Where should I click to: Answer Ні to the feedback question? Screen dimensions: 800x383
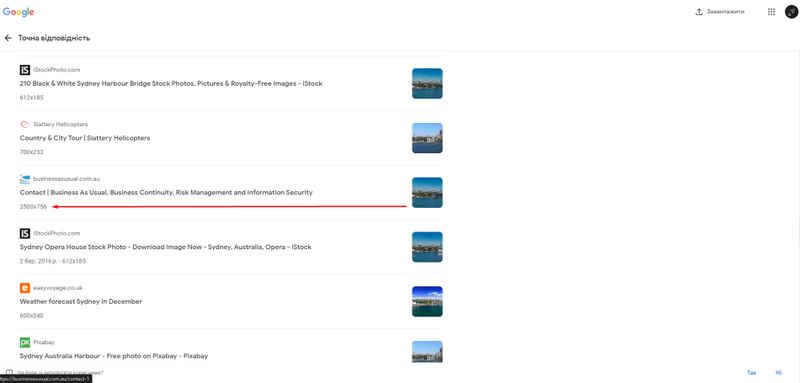[x=779, y=373]
